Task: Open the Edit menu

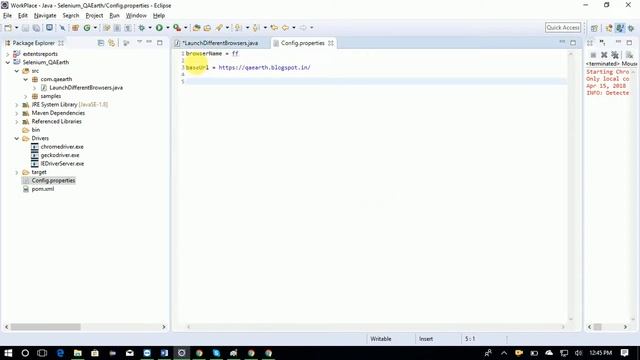Action: [x=23, y=16]
